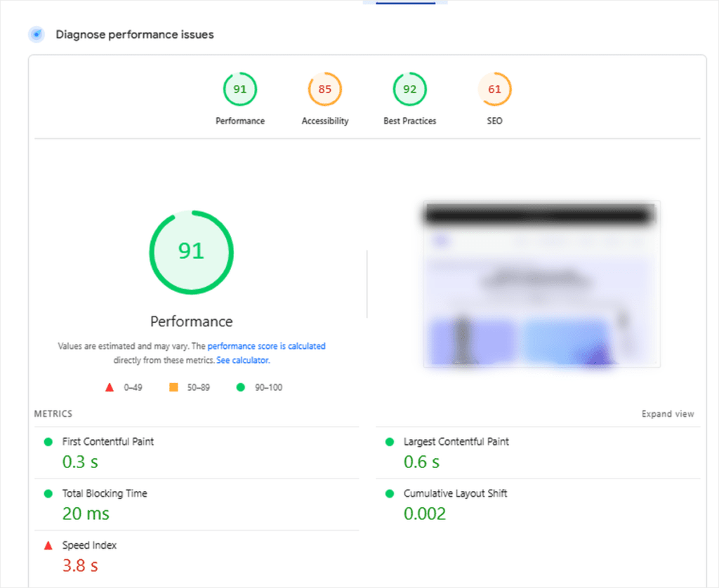The height and width of the screenshot is (588, 719).
Task: Click the 0.3 s FCP value
Action: [80, 462]
